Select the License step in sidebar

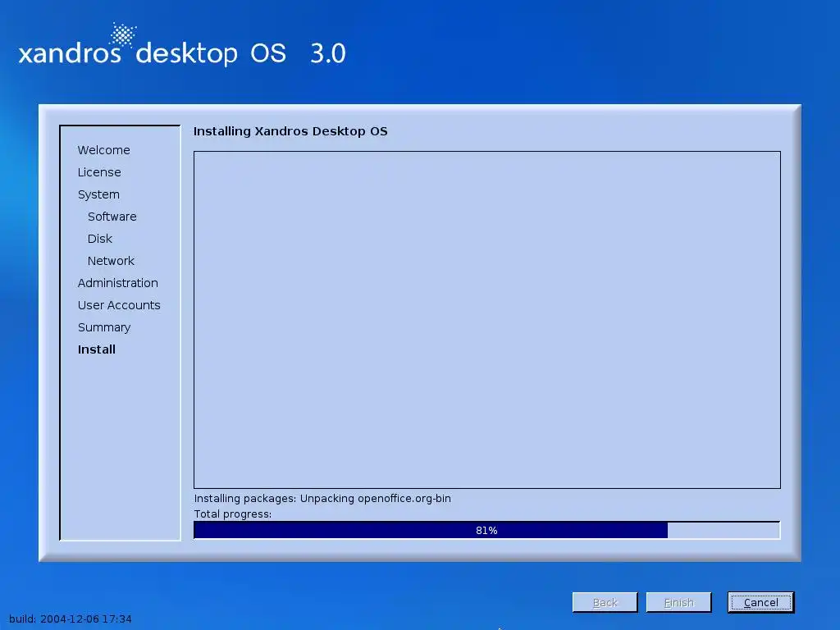tap(99, 172)
